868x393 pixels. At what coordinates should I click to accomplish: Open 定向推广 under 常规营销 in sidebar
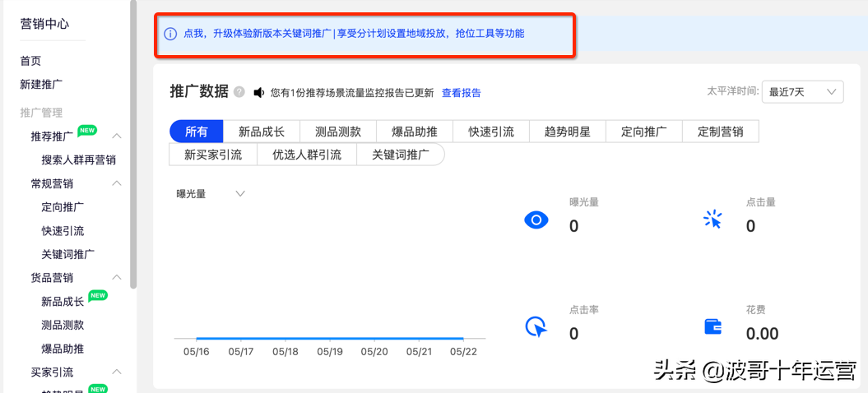point(63,207)
